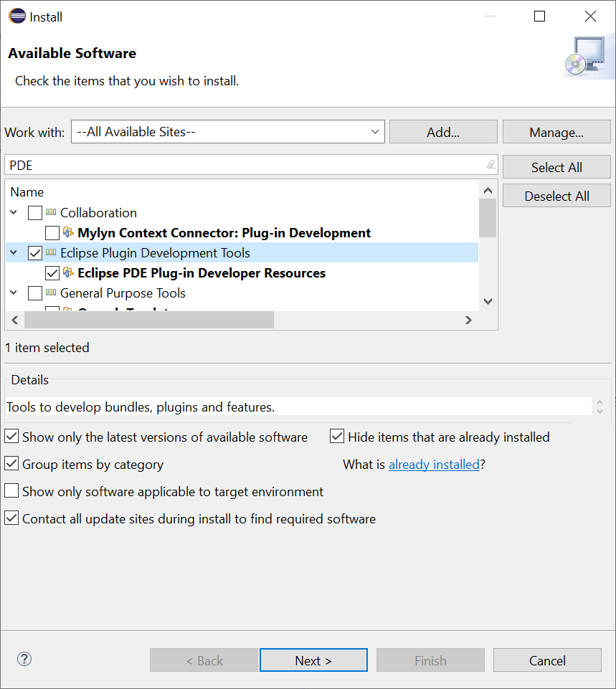Check Mylyn Context Connector: Plug-in Development
616x689 pixels.
pos(52,233)
